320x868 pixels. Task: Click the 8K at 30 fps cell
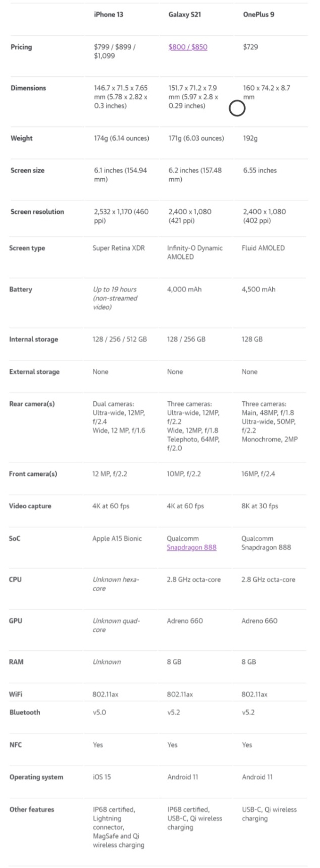tap(260, 506)
